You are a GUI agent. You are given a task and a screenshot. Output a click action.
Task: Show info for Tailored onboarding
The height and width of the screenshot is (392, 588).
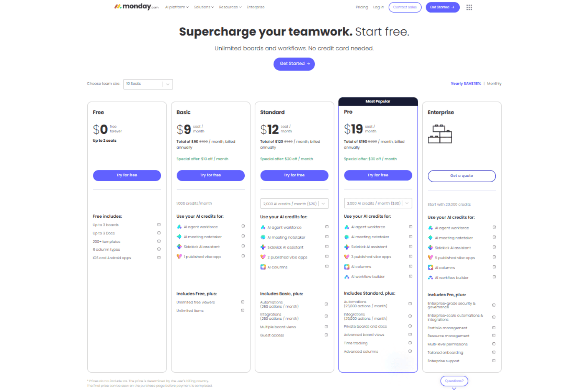tap(494, 352)
